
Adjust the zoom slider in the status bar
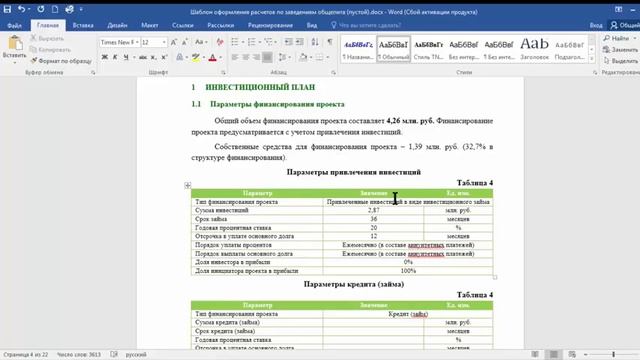613,354
